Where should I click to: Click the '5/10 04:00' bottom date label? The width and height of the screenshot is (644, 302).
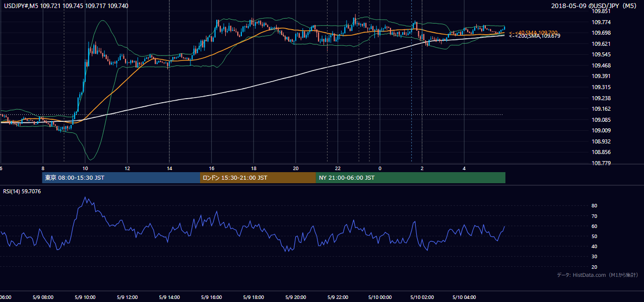point(464,297)
